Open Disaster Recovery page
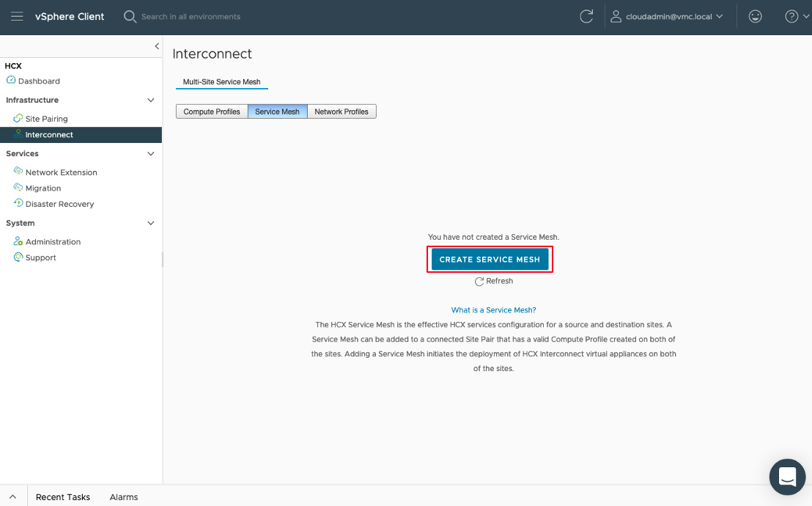 pyautogui.click(x=59, y=205)
